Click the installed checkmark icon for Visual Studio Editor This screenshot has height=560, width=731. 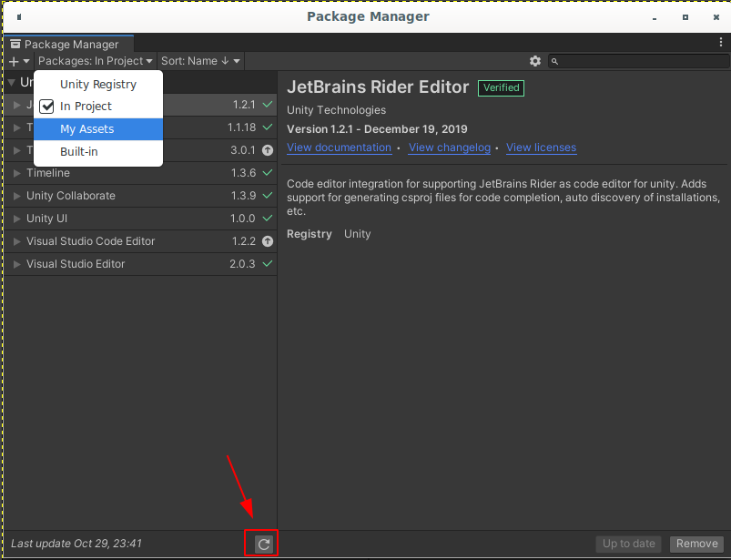(x=268, y=264)
